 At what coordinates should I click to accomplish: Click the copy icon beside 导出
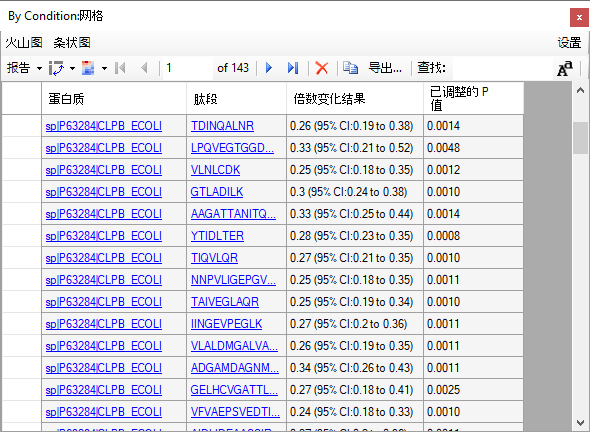[x=350, y=68]
